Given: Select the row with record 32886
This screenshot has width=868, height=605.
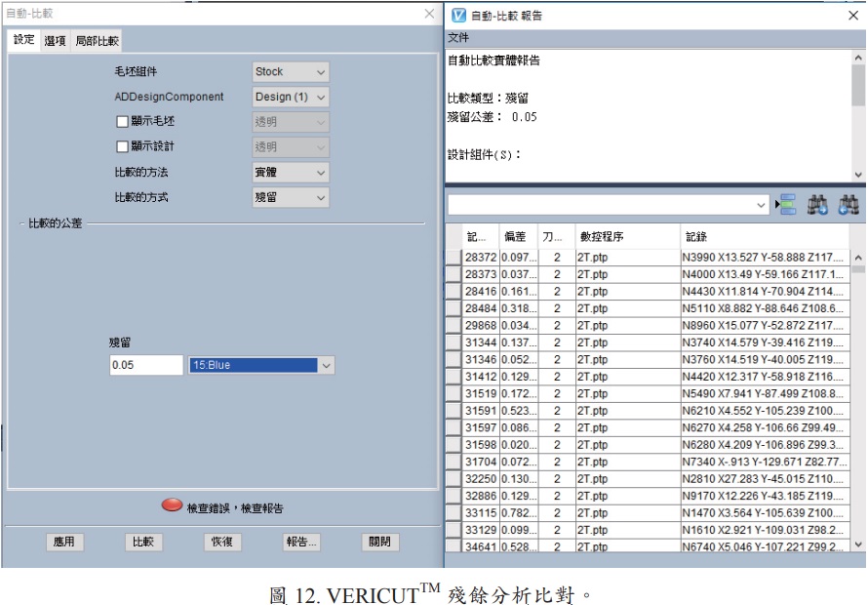Looking at the screenshot, I should [x=648, y=496].
